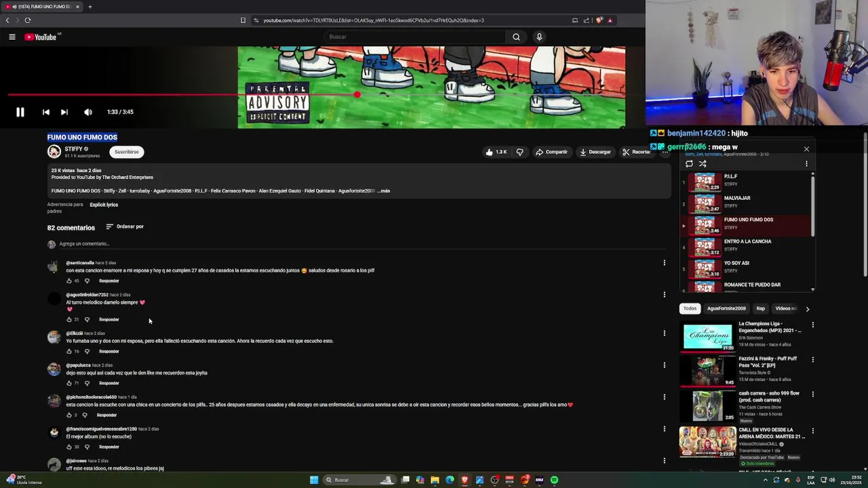This screenshot has width=868, height=488.
Task: Click the taskbar Buscar search box
Action: click(360, 480)
